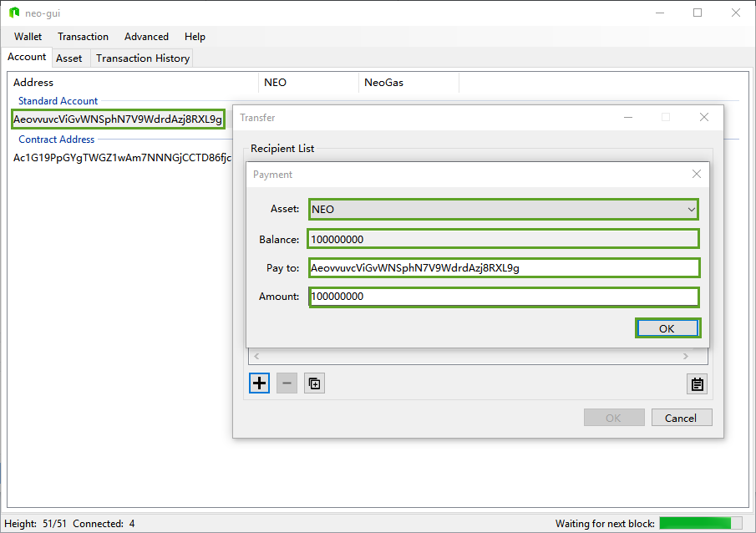Screen dimensions: 756x533
Task: Click the Pay to address field
Action: pyautogui.click(x=504, y=268)
